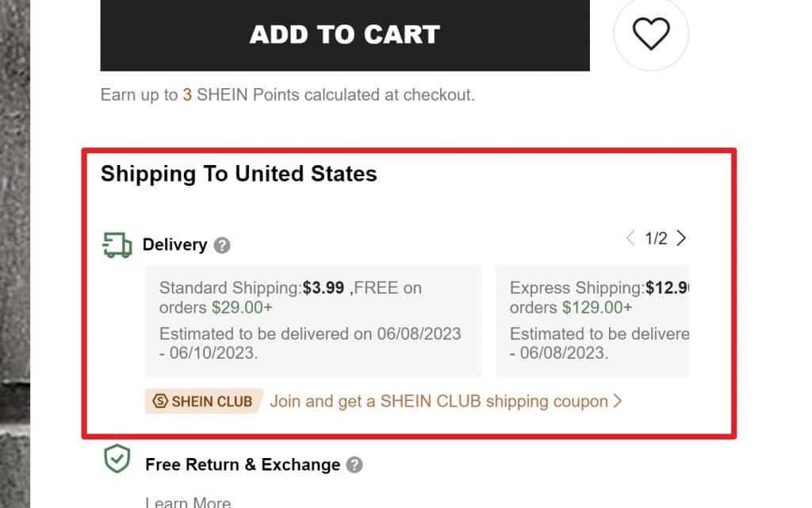Click the SHEIN CLUB badge
Viewport: 812px width, 508px height.
pos(201,402)
